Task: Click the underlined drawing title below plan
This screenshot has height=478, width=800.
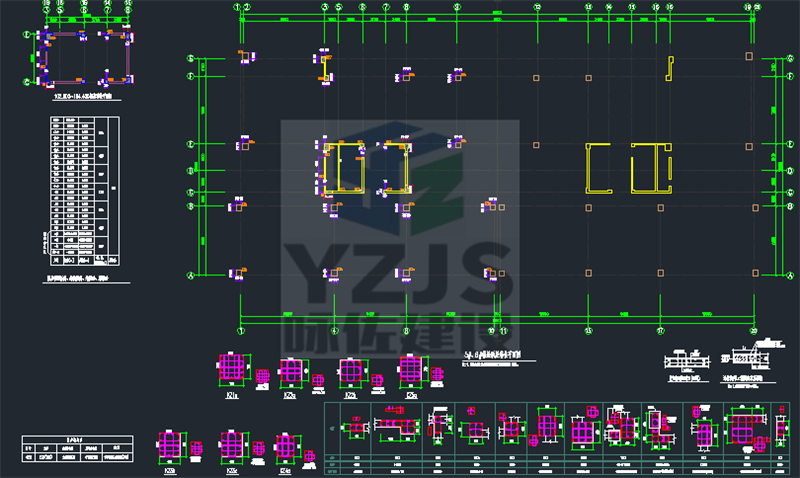Action: pyautogui.click(x=499, y=356)
